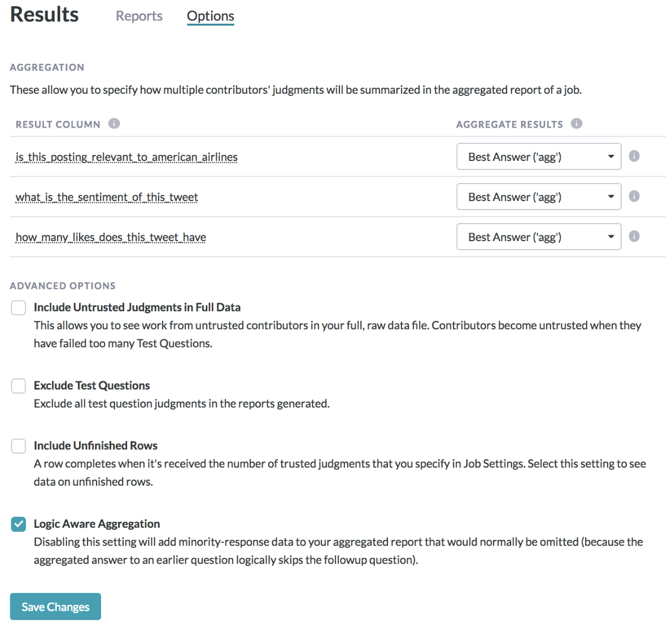Click what_is_the_sentiment_of_this_tweet column name
This screenshot has height=628, width=672.
(x=107, y=197)
